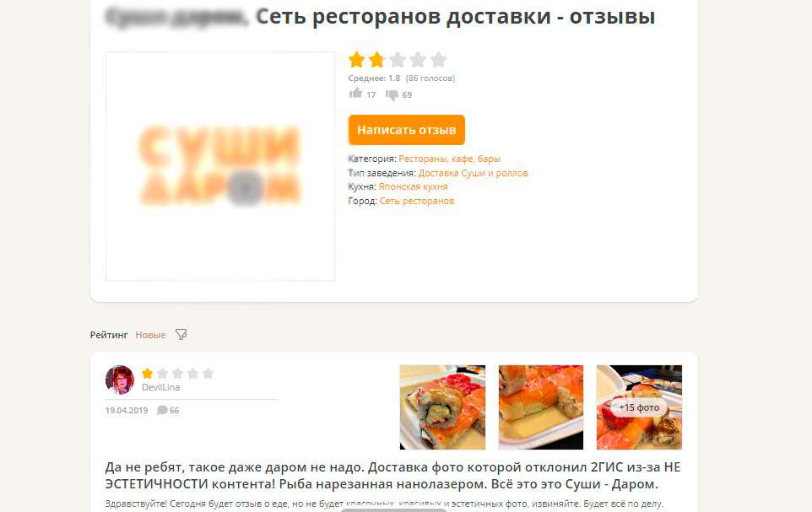Click the Сеть ресторанов city link
The width and height of the screenshot is (812, 512).
pos(417,201)
